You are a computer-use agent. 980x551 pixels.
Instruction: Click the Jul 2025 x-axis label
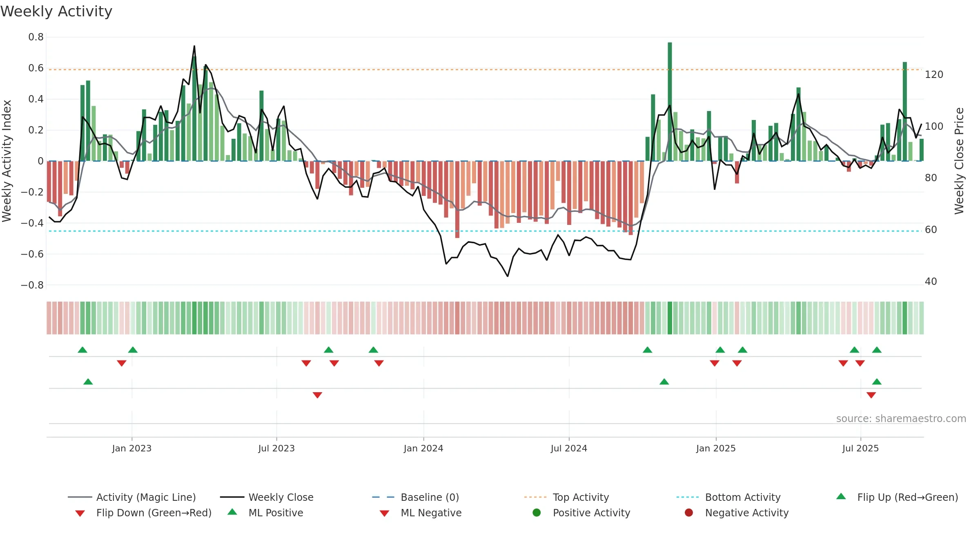pyautogui.click(x=860, y=448)
